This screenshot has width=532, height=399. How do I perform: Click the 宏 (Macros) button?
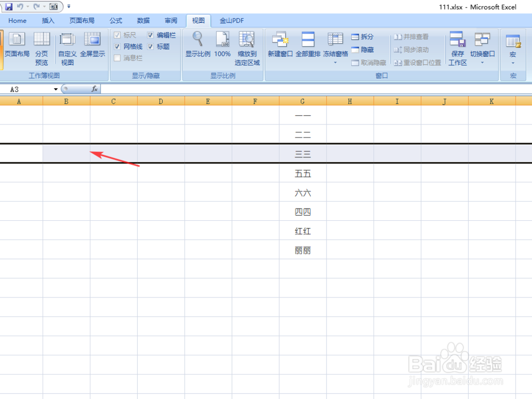513,48
